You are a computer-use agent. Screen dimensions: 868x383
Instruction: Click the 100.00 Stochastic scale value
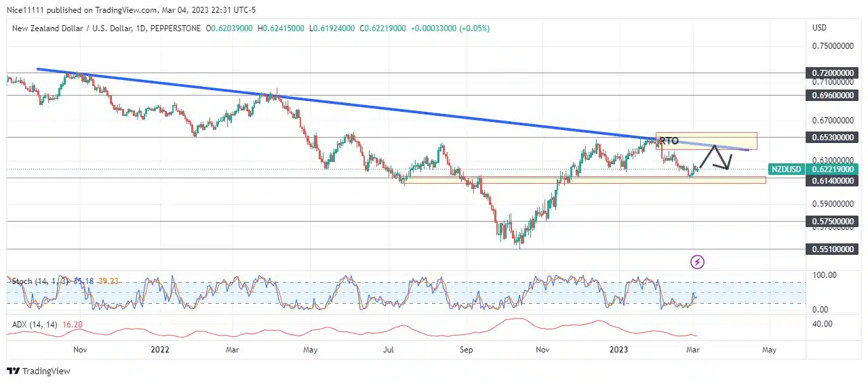825,275
